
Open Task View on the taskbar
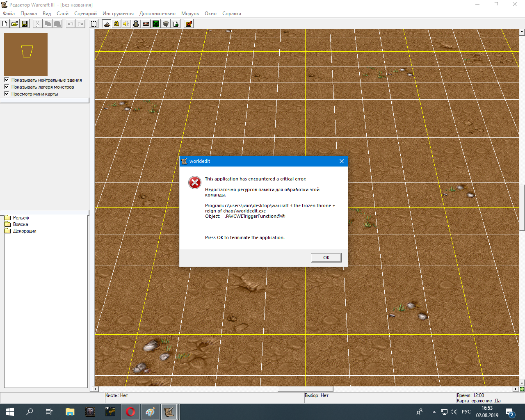(49, 412)
